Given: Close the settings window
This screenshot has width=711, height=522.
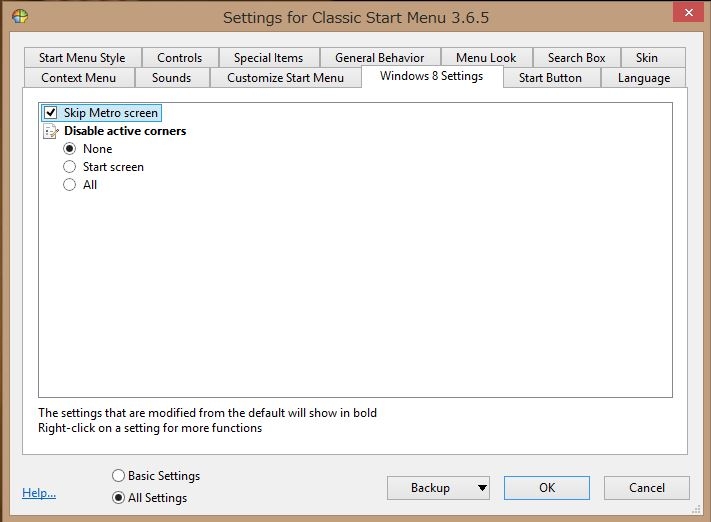Looking at the screenshot, I should point(688,12).
